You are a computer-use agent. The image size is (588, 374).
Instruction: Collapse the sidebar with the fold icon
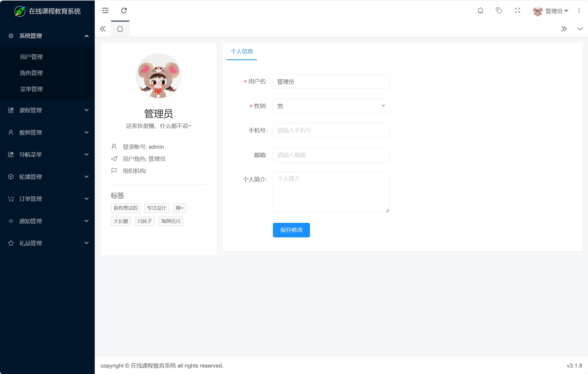click(x=105, y=10)
